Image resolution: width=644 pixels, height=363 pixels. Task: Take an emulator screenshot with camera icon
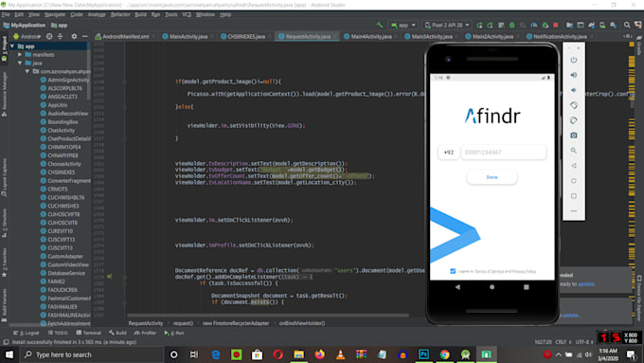point(573,136)
